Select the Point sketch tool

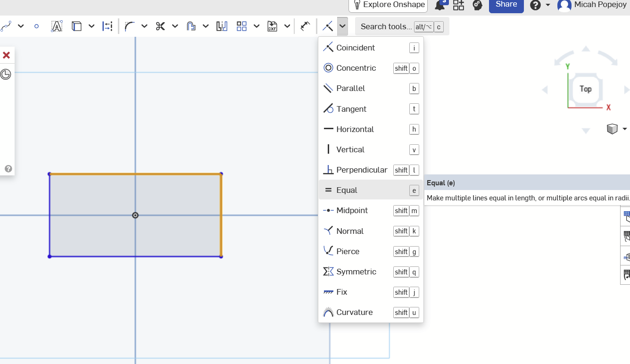[x=36, y=26]
